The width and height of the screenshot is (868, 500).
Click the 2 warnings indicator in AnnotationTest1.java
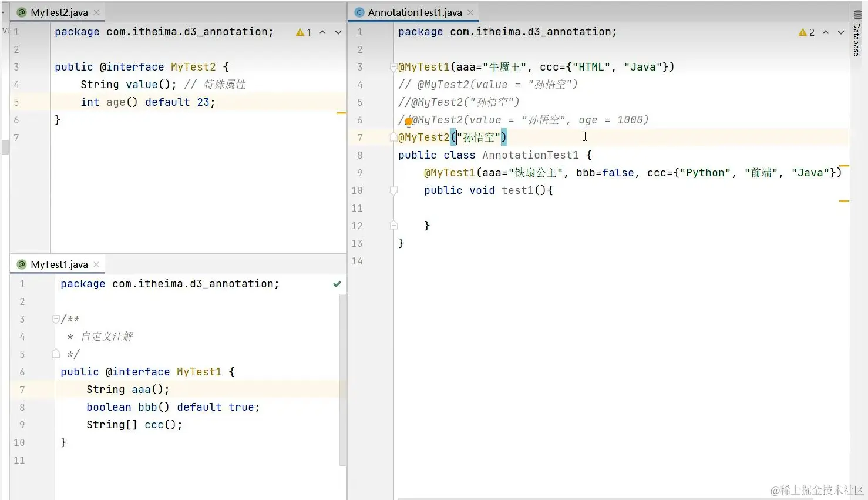click(x=807, y=32)
